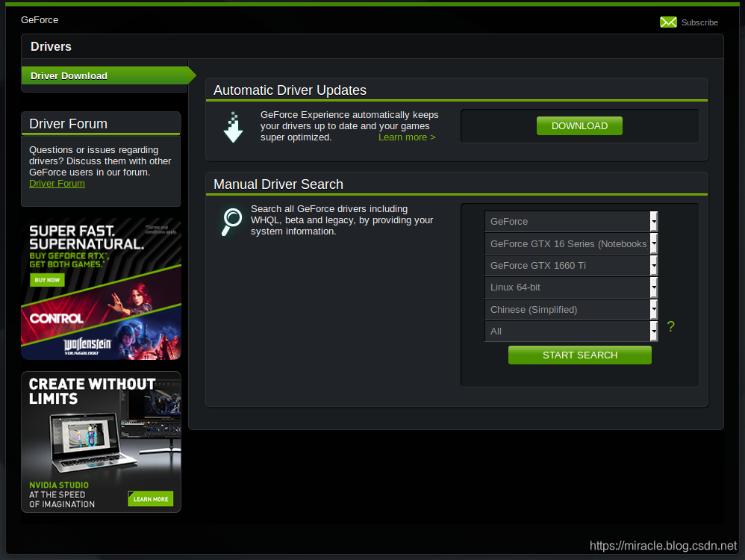Image resolution: width=745 pixels, height=560 pixels.
Task: Open the GeForce product type dropdown
Action: tap(571, 222)
